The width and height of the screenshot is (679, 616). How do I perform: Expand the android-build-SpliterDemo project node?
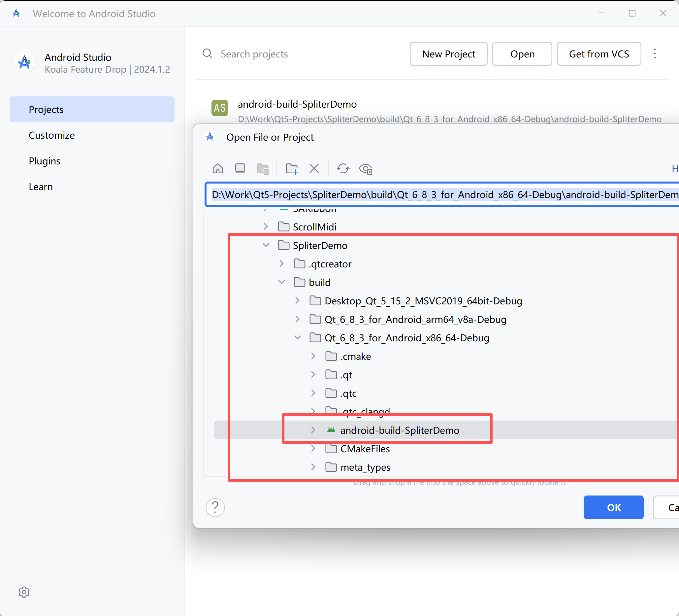pyautogui.click(x=313, y=430)
